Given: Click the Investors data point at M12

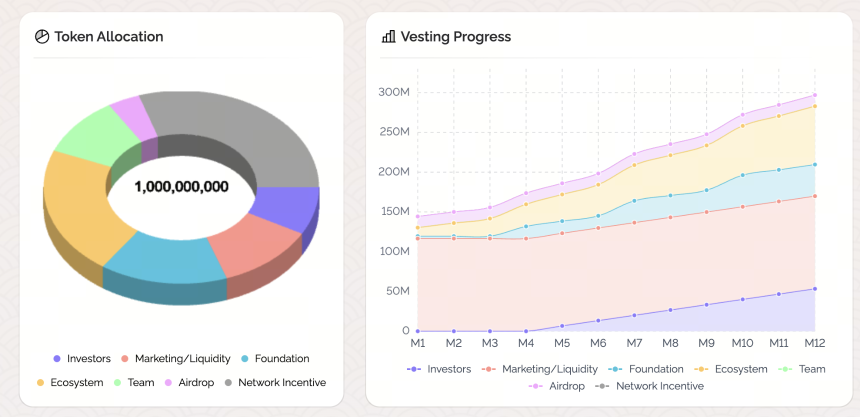Looking at the screenshot, I should tap(814, 289).
